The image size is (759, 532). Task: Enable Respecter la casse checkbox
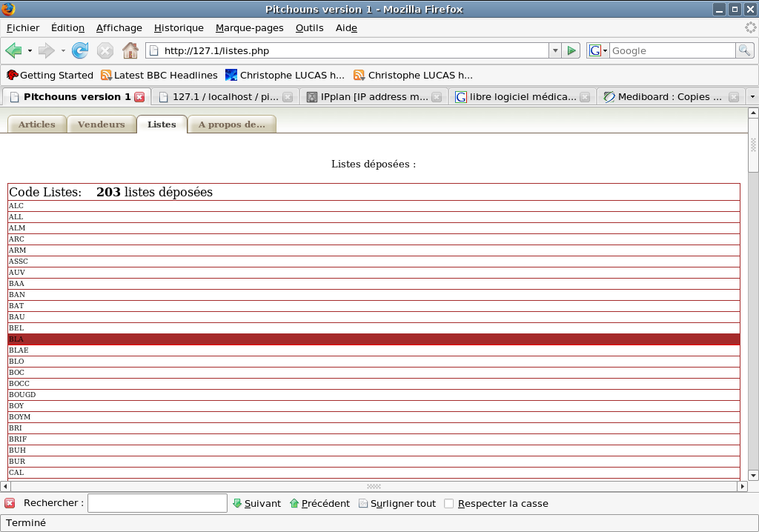point(448,504)
